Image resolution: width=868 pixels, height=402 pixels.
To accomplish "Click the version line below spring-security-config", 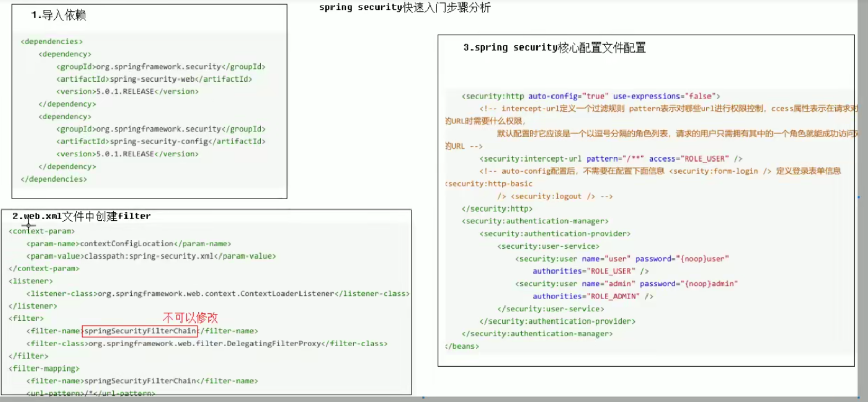I will click(128, 154).
